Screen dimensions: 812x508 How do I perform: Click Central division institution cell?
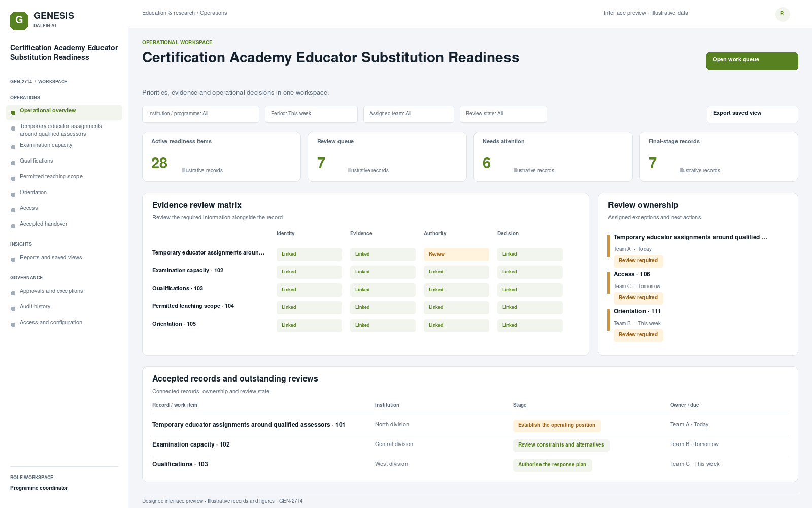click(394, 444)
